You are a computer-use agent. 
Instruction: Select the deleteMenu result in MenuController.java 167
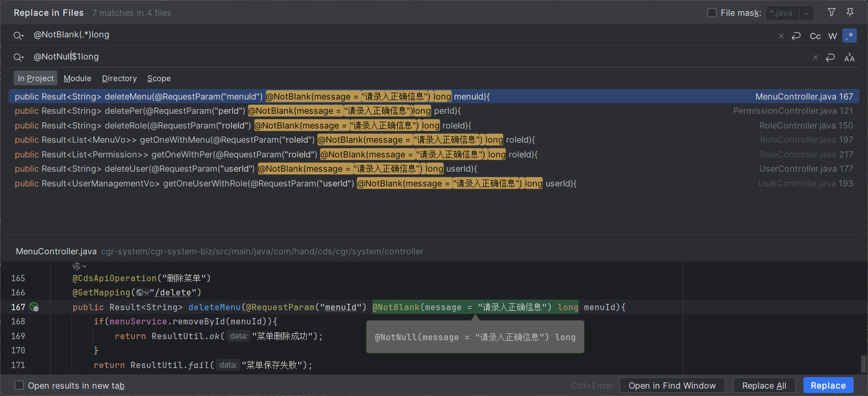434,96
